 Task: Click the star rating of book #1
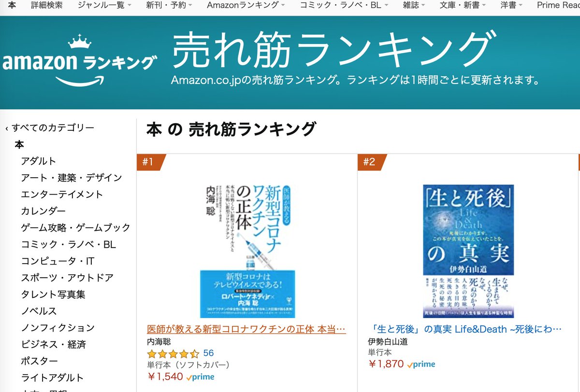click(x=173, y=353)
